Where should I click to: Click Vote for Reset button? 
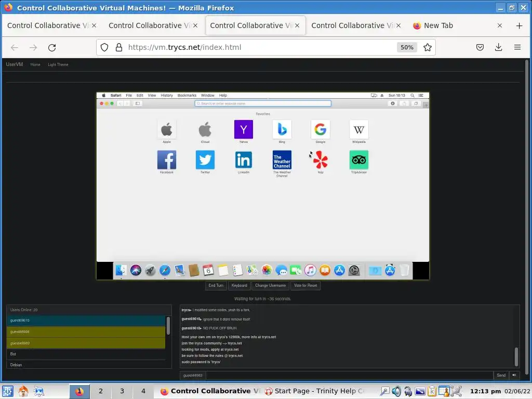[x=305, y=285]
